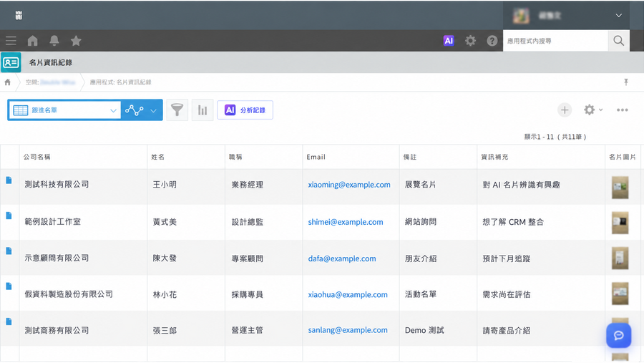
Task: Open the AI assistant in the header
Action: click(449, 41)
